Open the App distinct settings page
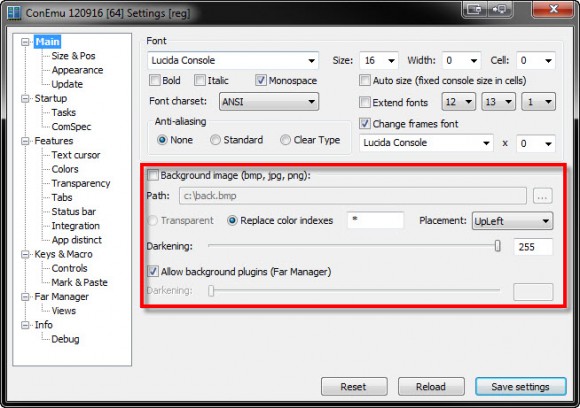This screenshot has width=580, height=408. pyautogui.click(x=77, y=240)
